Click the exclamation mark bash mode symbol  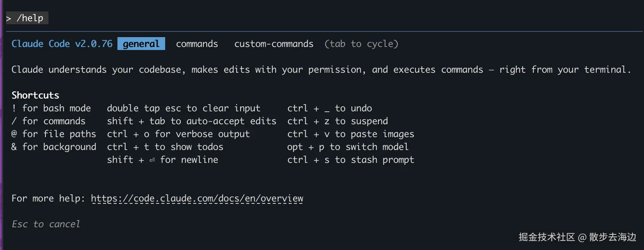(14, 108)
